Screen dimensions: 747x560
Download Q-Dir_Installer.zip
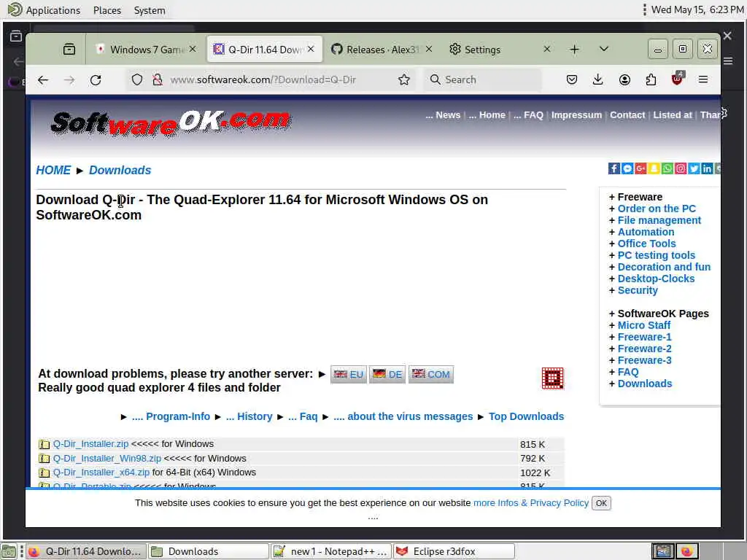[x=90, y=444]
